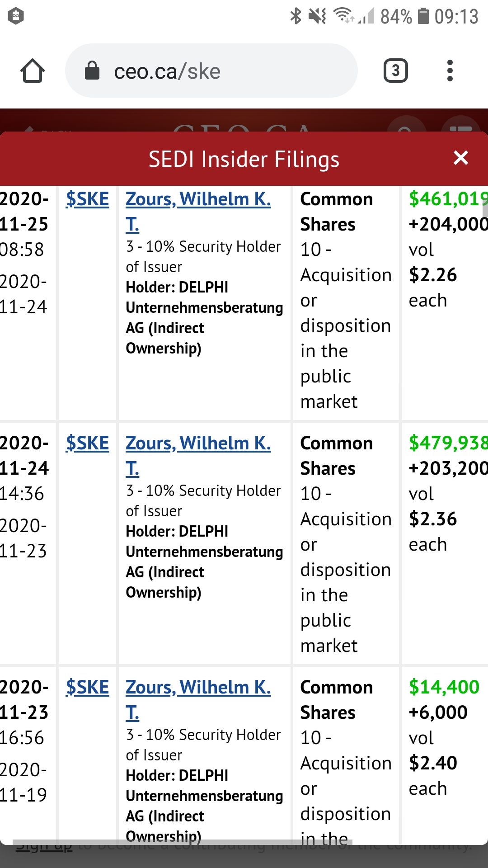
Task: Open the $SKE link in the 2020-11-24 14:36 filing
Action: (87, 443)
